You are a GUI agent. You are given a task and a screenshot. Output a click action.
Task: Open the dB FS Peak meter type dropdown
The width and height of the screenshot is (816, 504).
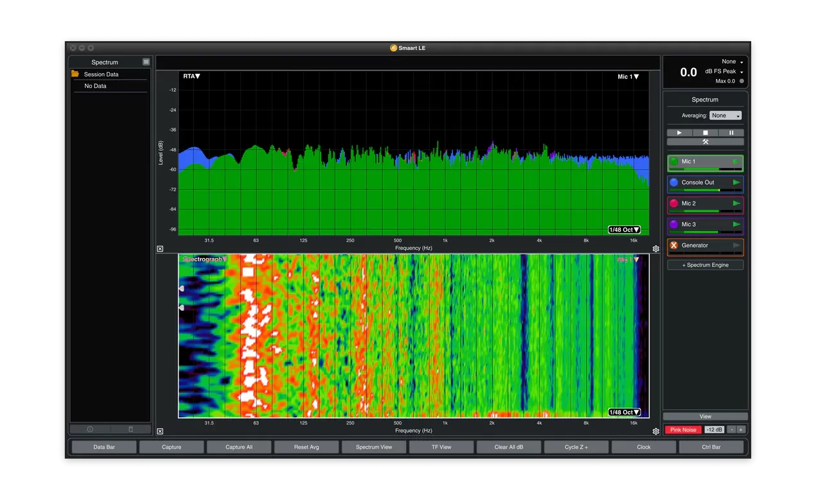pos(724,71)
